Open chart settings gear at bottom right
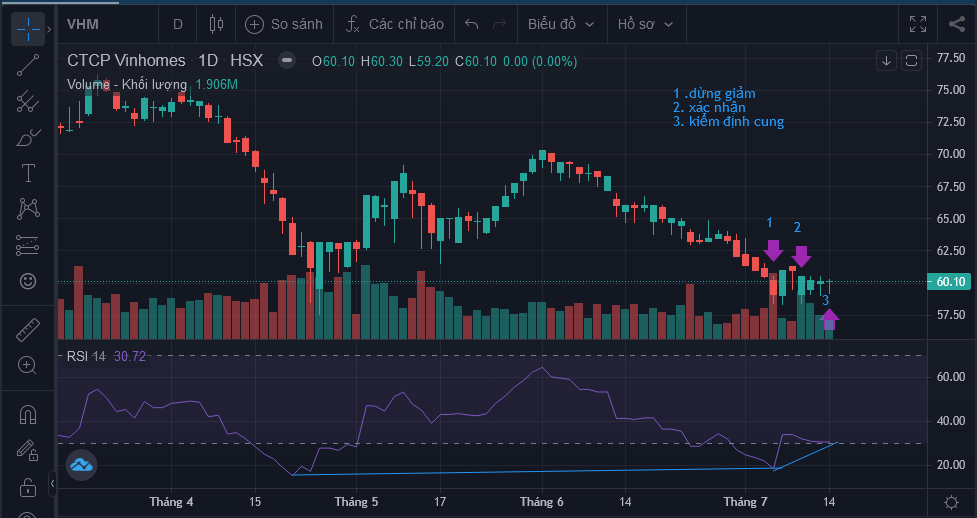The width and height of the screenshot is (977, 518). pos(951,501)
